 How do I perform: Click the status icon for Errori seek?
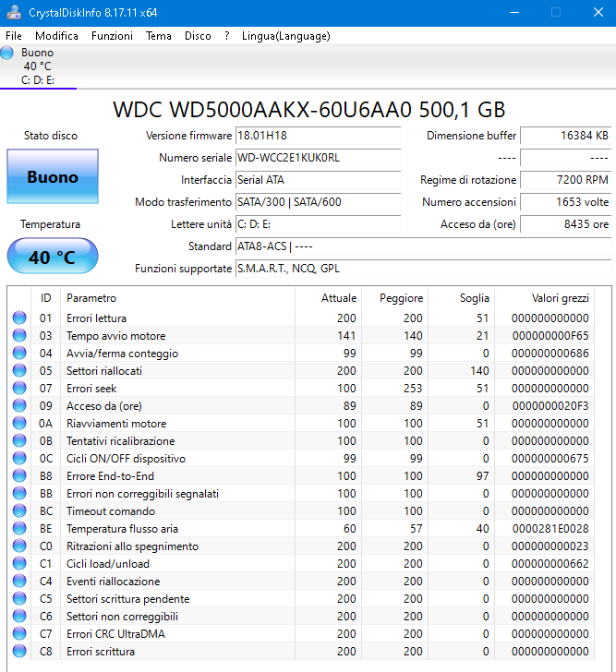pyautogui.click(x=19, y=388)
